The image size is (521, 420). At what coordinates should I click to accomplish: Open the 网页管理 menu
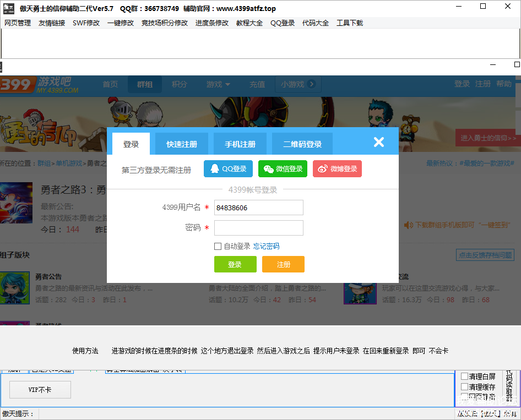[x=18, y=23]
